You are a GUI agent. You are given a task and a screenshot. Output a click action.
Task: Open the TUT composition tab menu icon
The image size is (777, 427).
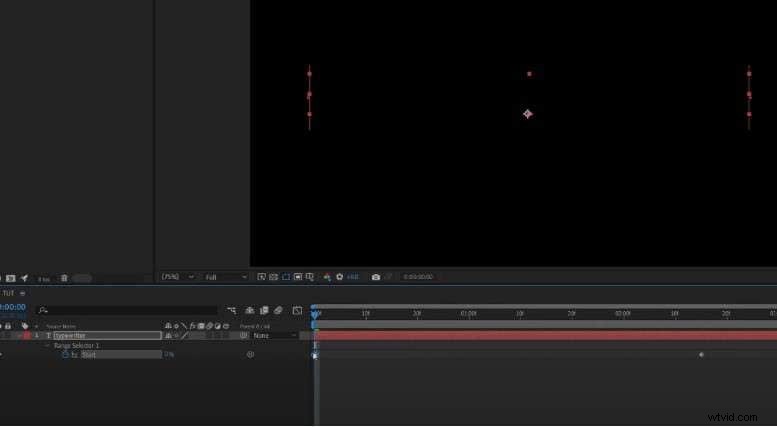coord(22,293)
